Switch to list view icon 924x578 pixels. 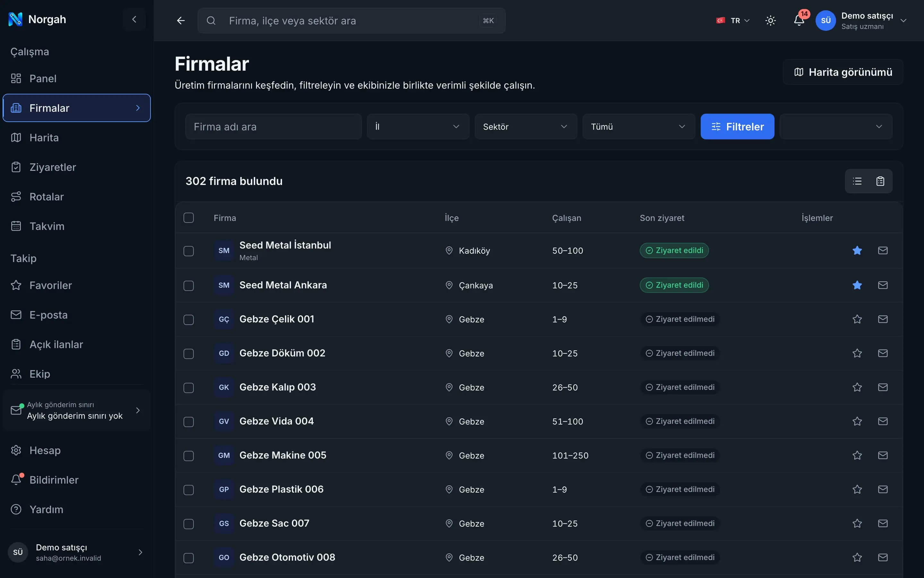857,181
